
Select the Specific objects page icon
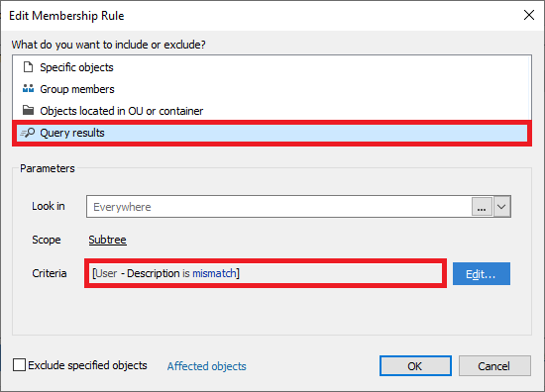tap(28, 66)
